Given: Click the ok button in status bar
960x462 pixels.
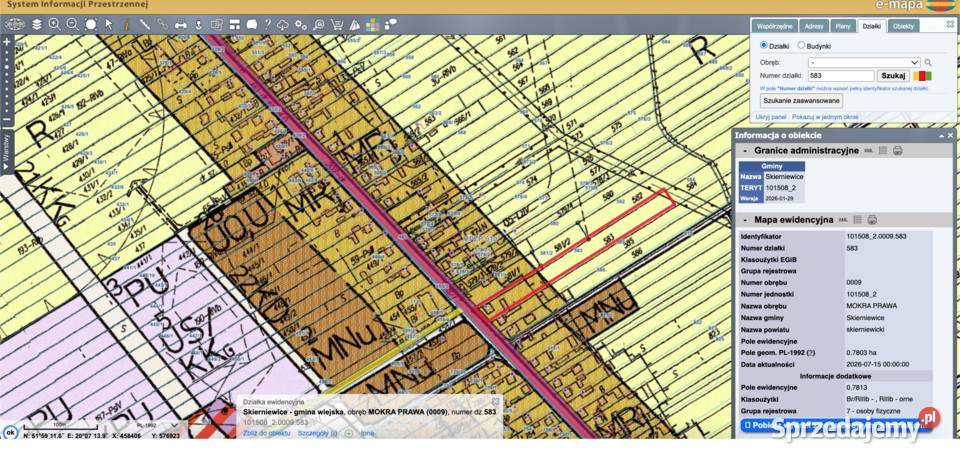Looking at the screenshot, I should (x=10, y=432).
